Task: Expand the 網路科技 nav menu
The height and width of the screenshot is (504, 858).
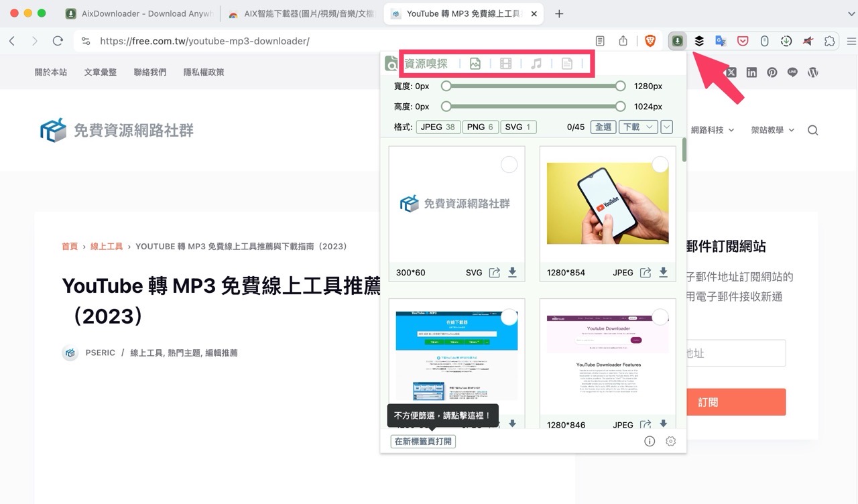Action: point(713,130)
